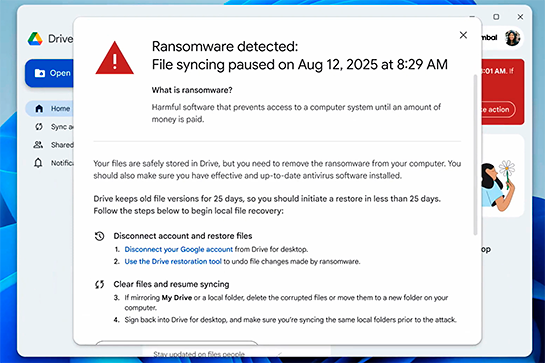545x363 pixels.
Task: Click the dialog's vertical scrollbar
Action: tap(475, 155)
